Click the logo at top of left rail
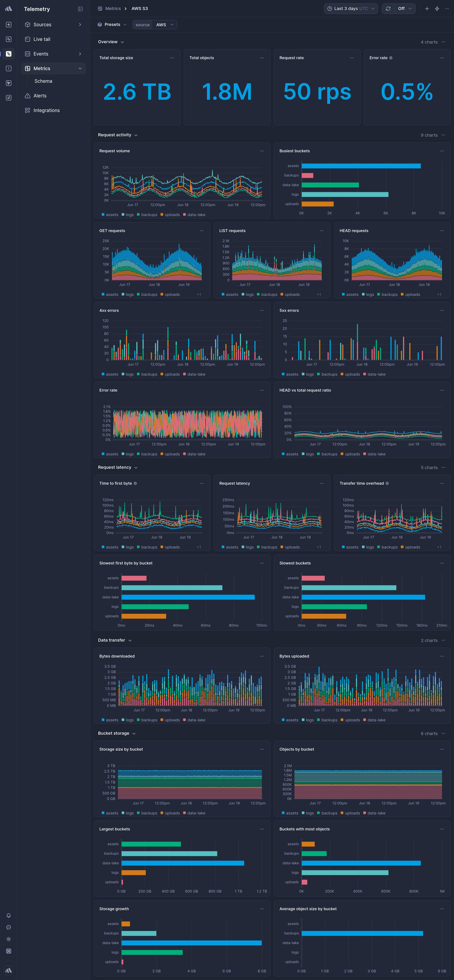The image size is (454, 980). pyautogui.click(x=9, y=9)
